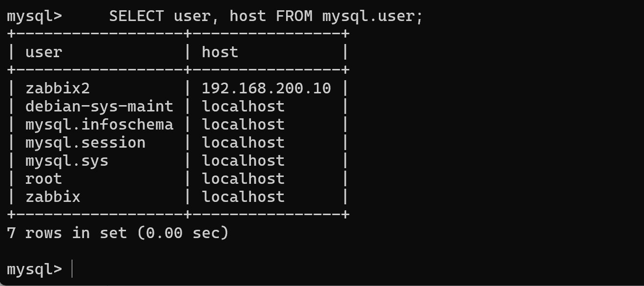The height and width of the screenshot is (286, 644).
Task: Click the "7 rows in set" result line
Action: (x=118, y=233)
